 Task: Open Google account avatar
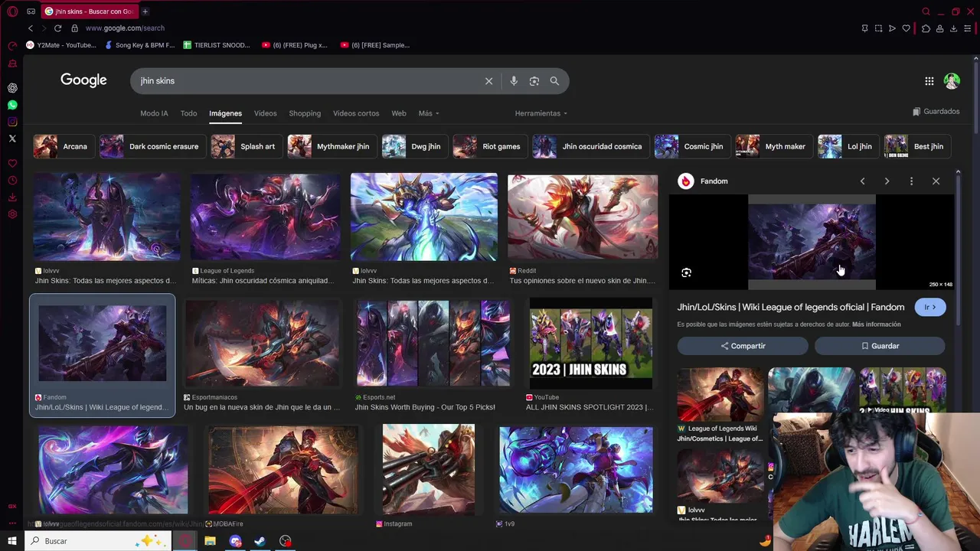click(952, 81)
